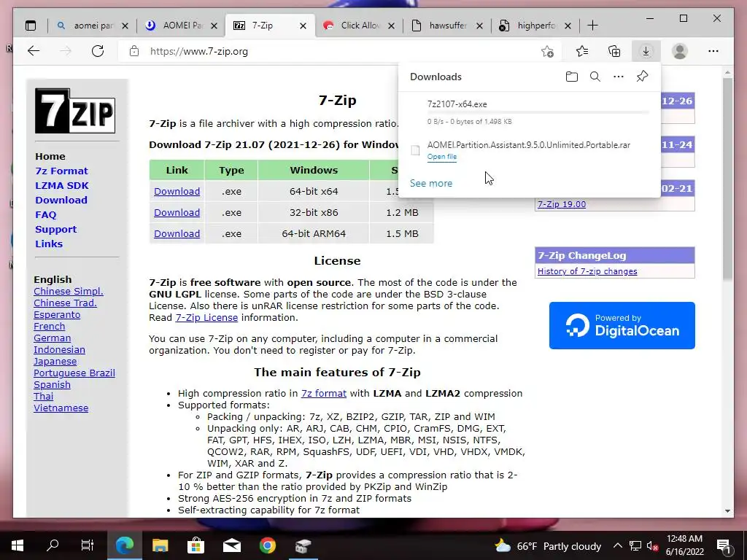Click the 7-Zip logo image
Screen dimensions: 747x560
[x=75, y=111]
